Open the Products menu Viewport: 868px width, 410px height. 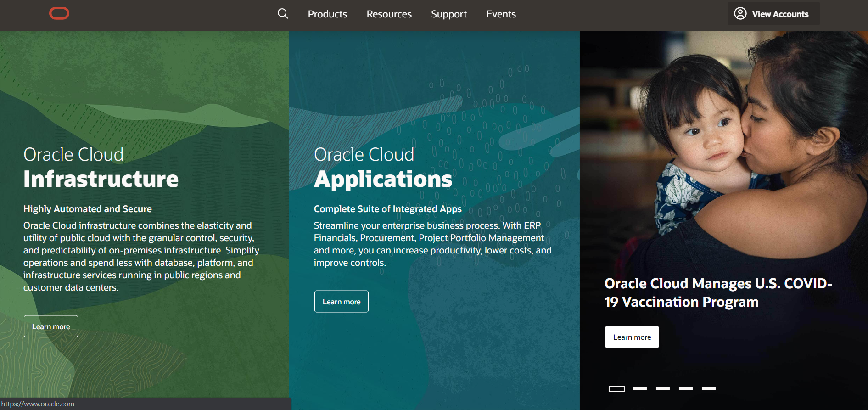tap(327, 14)
